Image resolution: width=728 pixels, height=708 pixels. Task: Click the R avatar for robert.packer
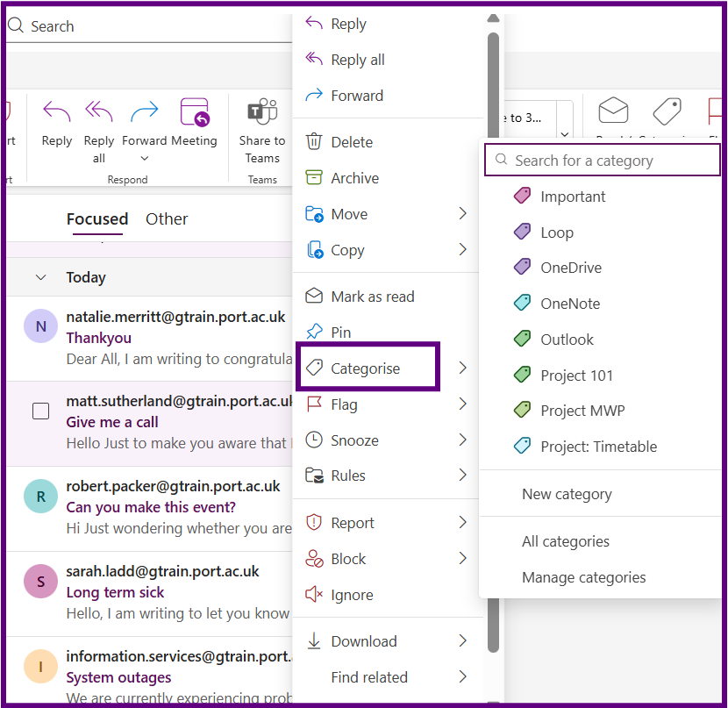(x=41, y=497)
